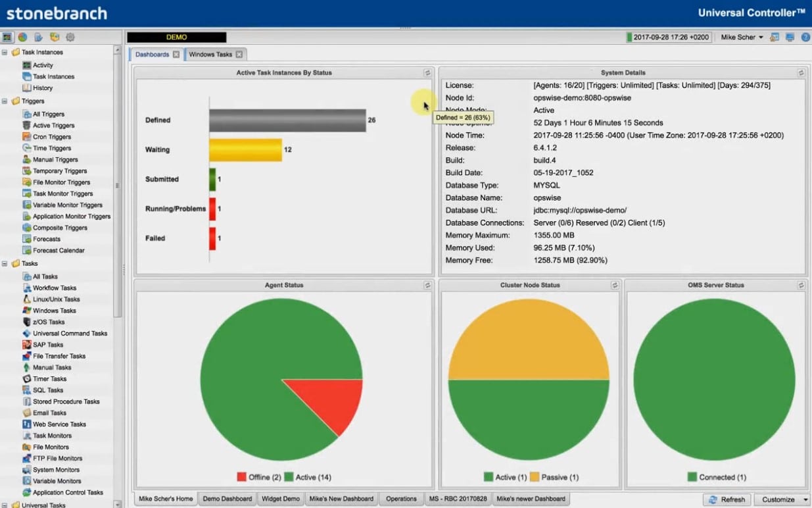Click the Connected (1) legend swatch
Screen dimensions: 812x508
692,477
